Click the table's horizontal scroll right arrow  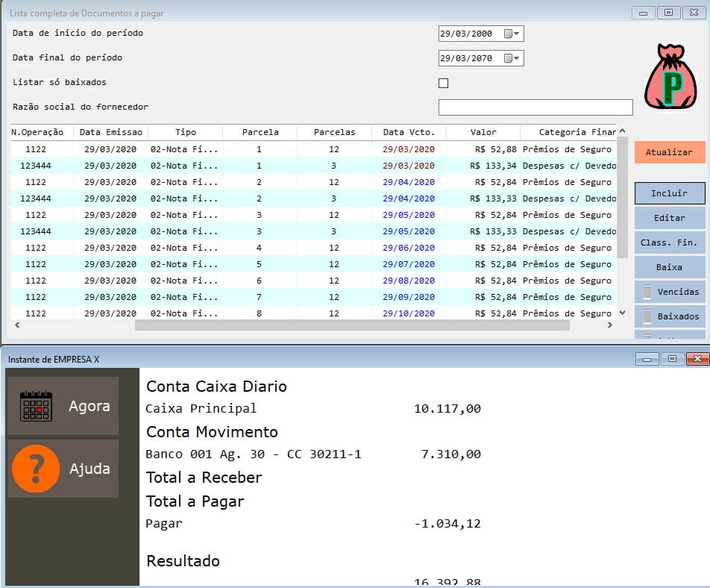click(x=610, y=325)
